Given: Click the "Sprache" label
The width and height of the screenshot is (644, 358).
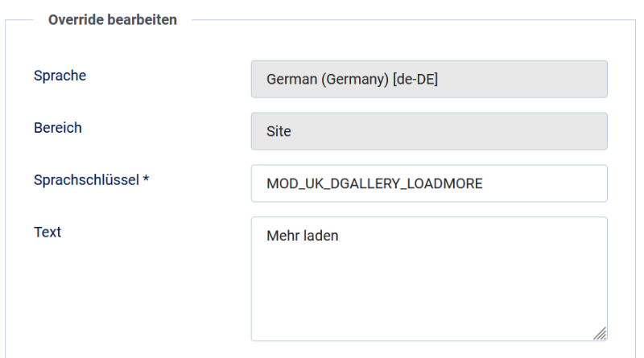Looking at the screenshot, I should click(60, 76).
